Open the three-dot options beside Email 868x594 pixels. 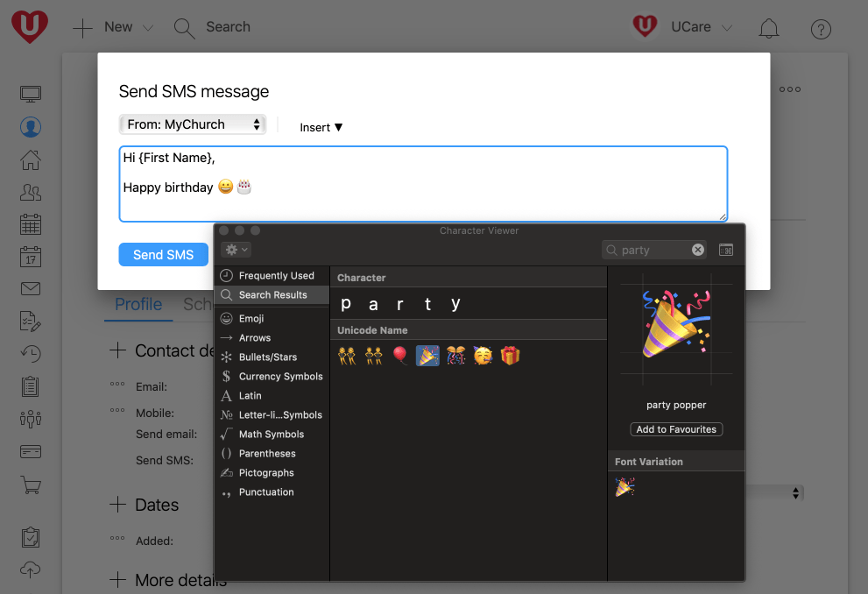[x=117, y=384]
